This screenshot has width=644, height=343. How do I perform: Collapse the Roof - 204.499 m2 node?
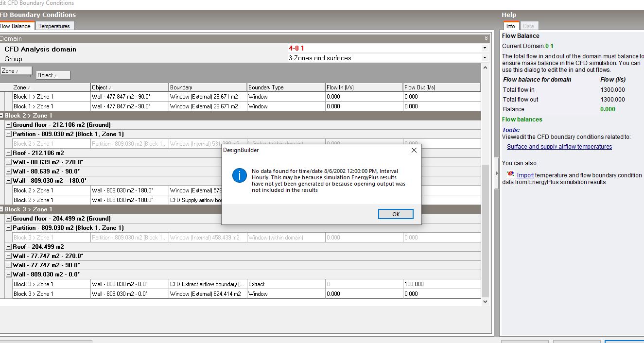click(9, 247)
